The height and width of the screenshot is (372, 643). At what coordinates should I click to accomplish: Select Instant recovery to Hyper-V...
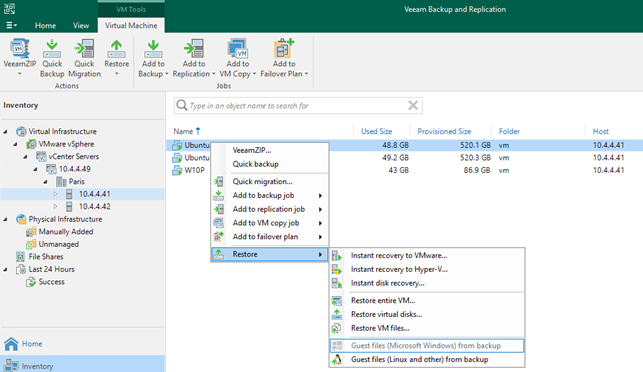(x=427, y=269)
